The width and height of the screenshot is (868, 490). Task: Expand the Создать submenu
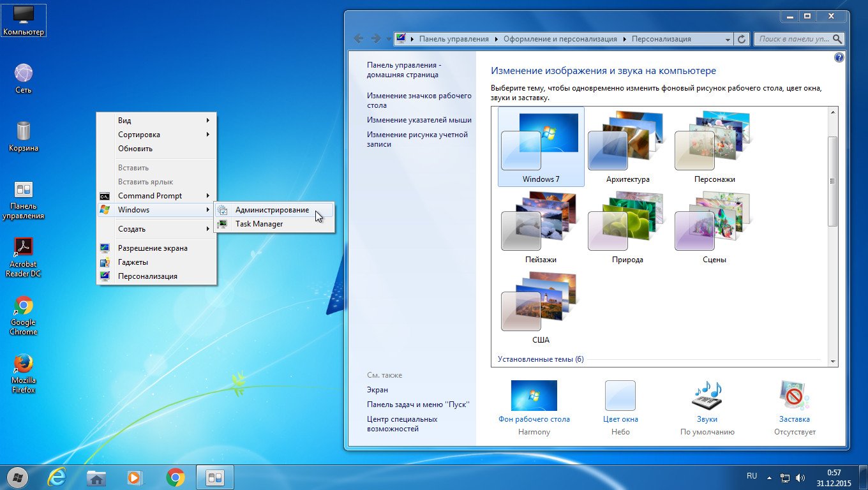click(156, 229)
